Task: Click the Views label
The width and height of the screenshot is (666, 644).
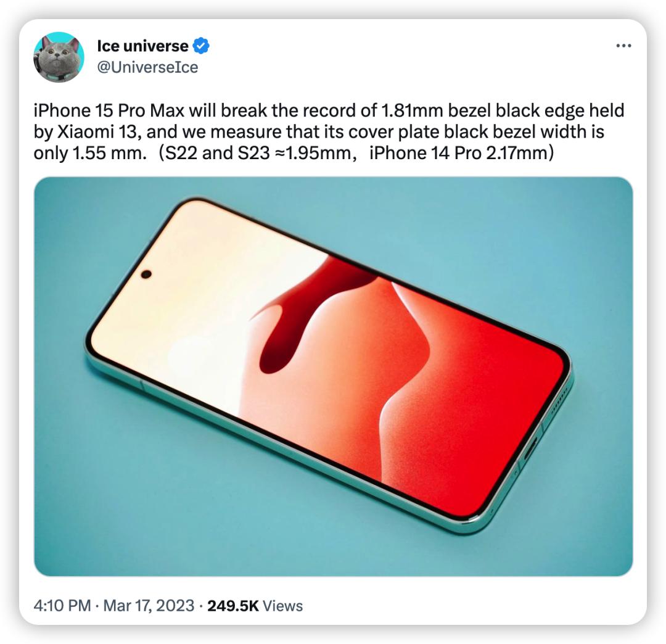Action: pyautogui.click(x=283, y=605)
